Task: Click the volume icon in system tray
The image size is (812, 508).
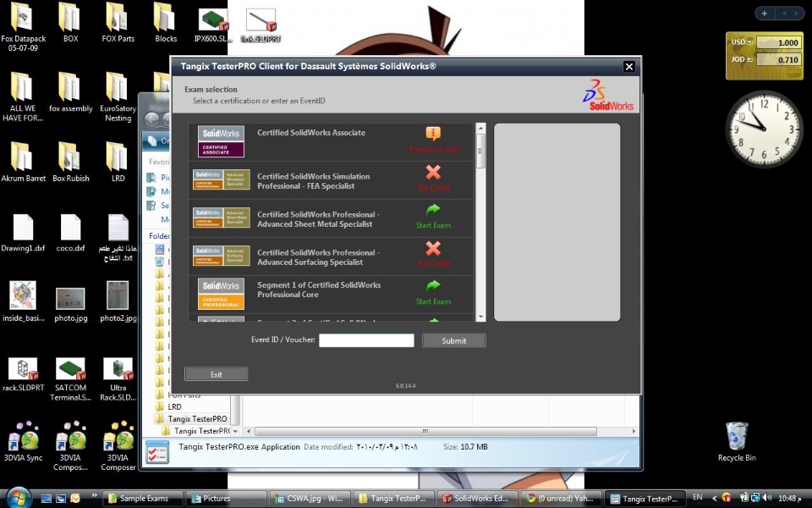Action: tap(767, 498)
